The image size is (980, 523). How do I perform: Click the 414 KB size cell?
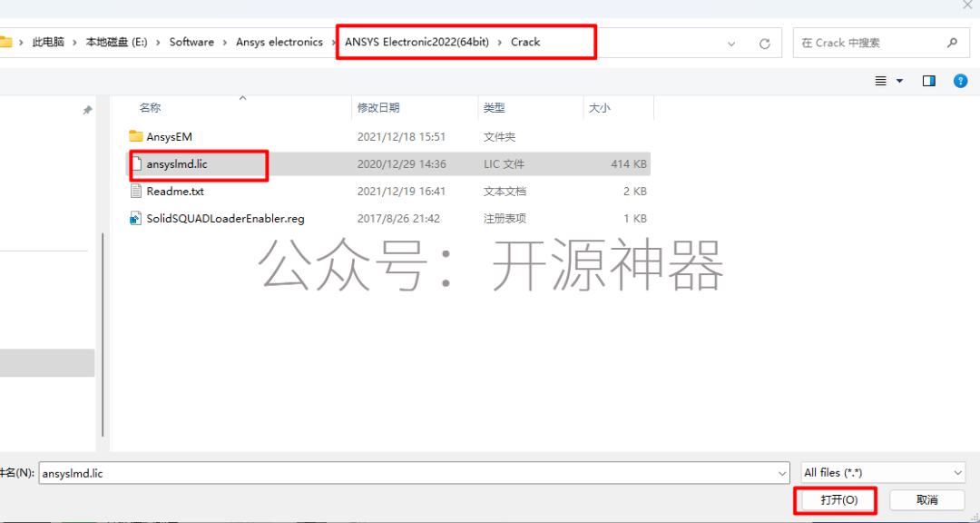(629, 164)
